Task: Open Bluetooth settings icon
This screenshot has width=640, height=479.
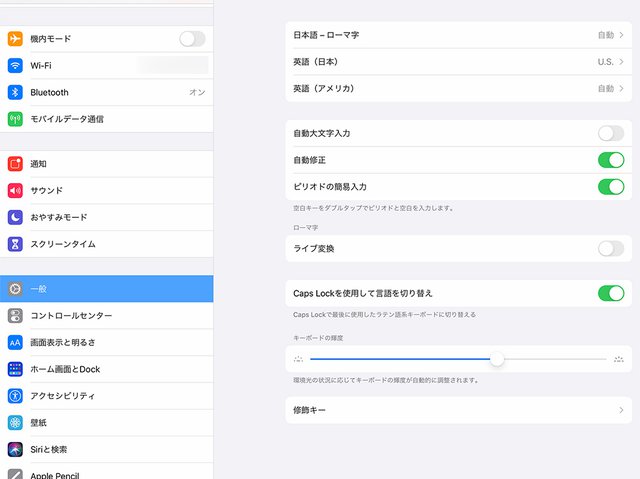Action: click(x=15, y=92)
